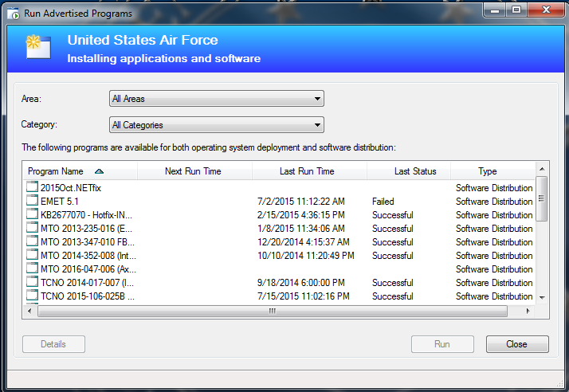Select the KB2677070 Hotfix program icon
Image resolution: width=569 pixels, height=392 pixels.
[x=32, y=215]
